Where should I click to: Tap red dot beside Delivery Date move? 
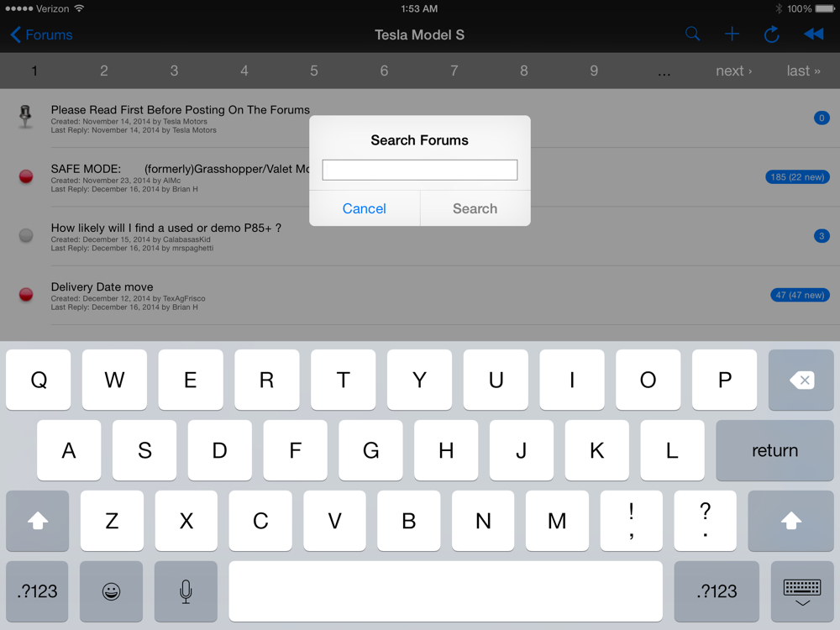click(x=26, y=294)
